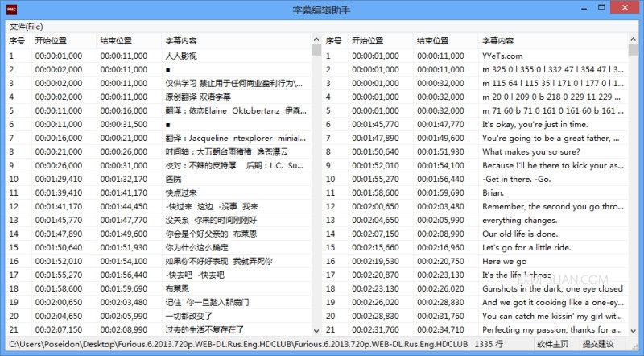Screen dimensions: 644x356
Task: Click the file path in status bar
Action: (238, 344)
